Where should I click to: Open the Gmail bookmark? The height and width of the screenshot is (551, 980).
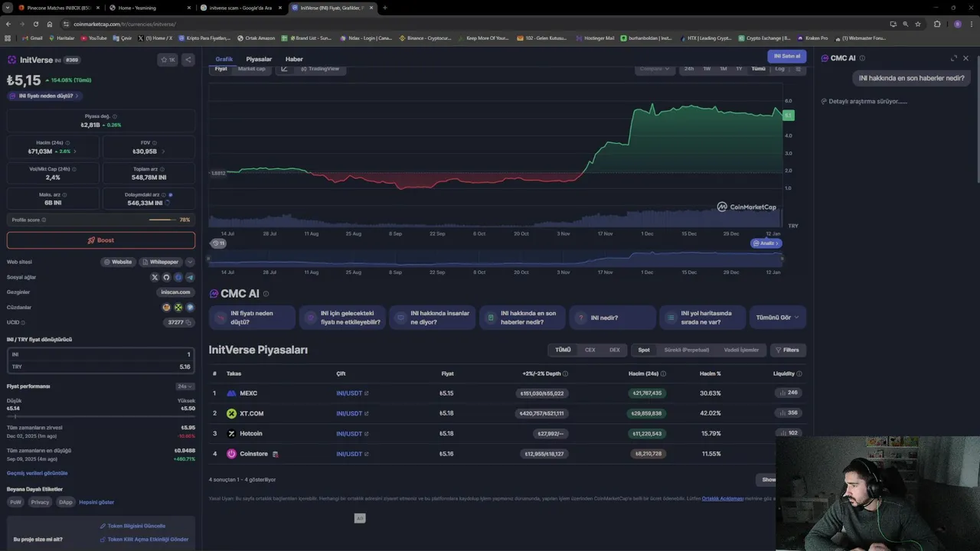[x=32, y=37]
